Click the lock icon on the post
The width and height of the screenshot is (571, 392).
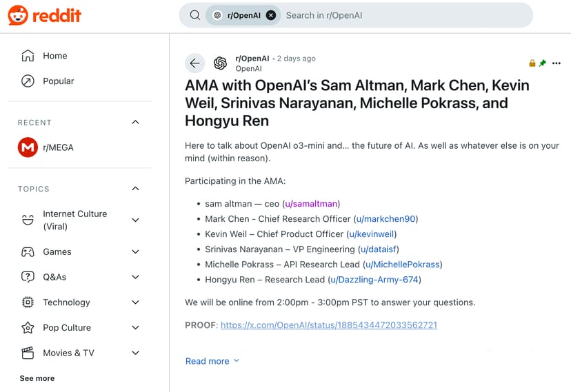[x=532, y=63]
